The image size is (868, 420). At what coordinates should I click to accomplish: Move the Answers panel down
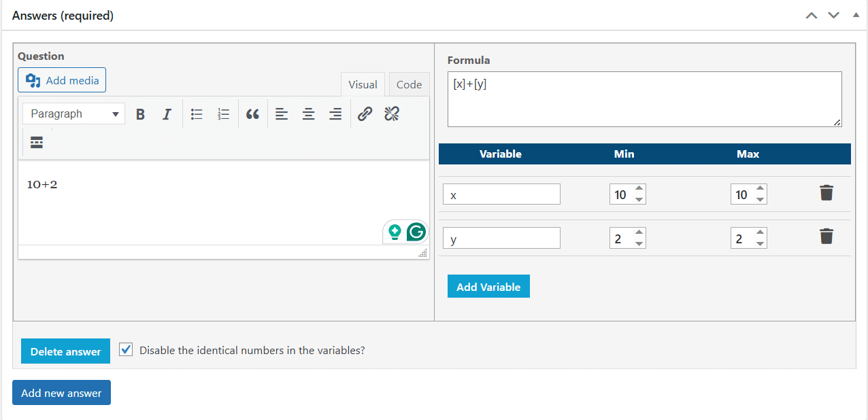[x=833, y=15]
